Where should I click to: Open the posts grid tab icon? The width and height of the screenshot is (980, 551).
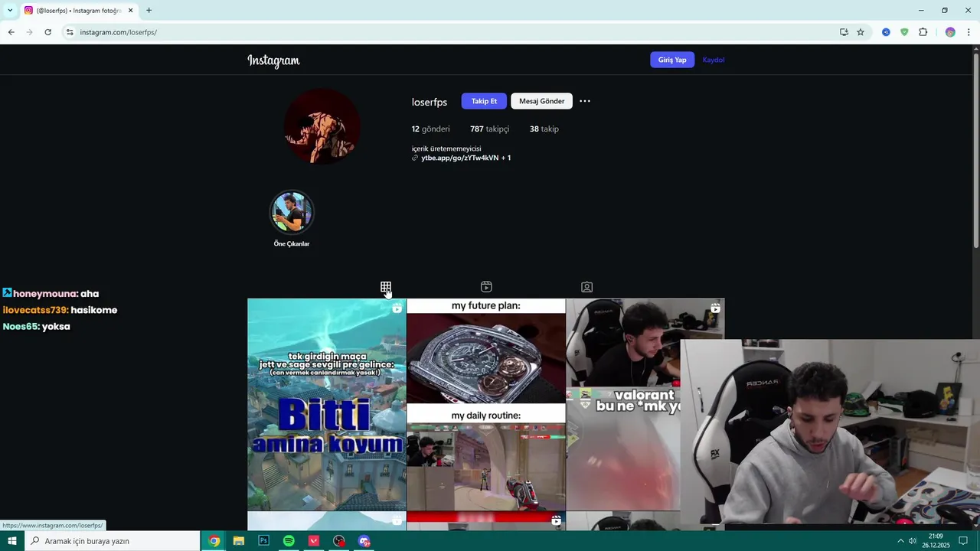pos(386,287)
